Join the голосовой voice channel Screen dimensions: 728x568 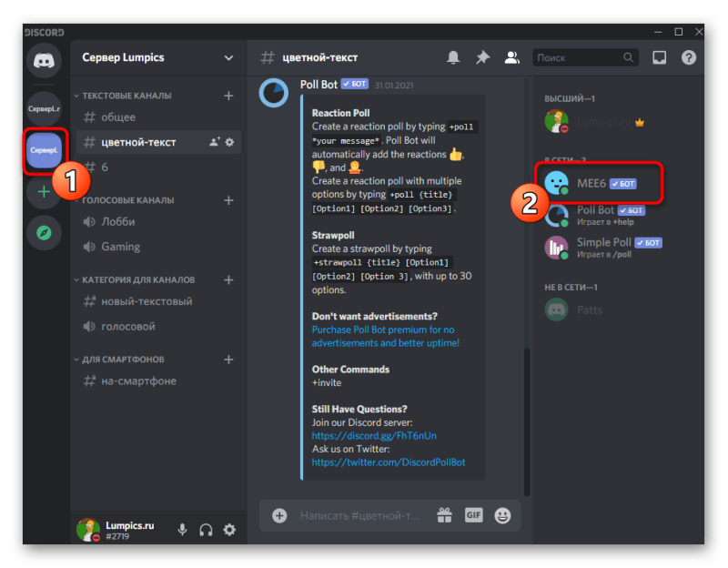click(x=158, y=327)
